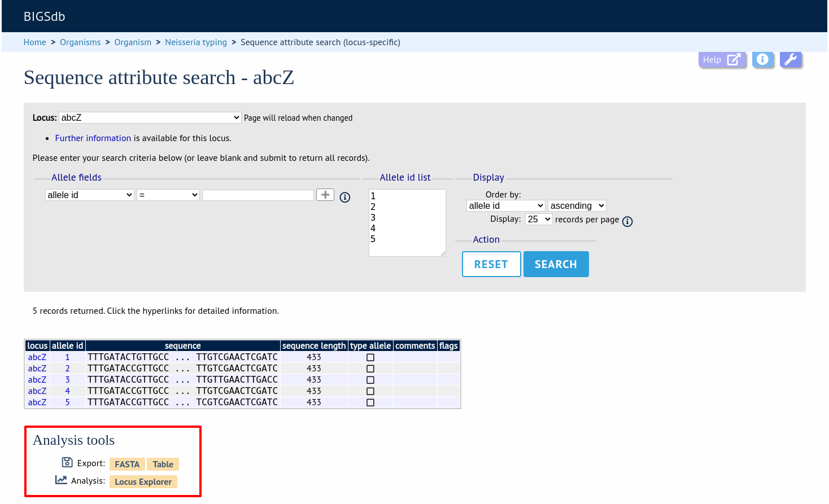Viewport: 829px width, 504px height.
Task: Click the type allele column header
Action: pos(370,346)
